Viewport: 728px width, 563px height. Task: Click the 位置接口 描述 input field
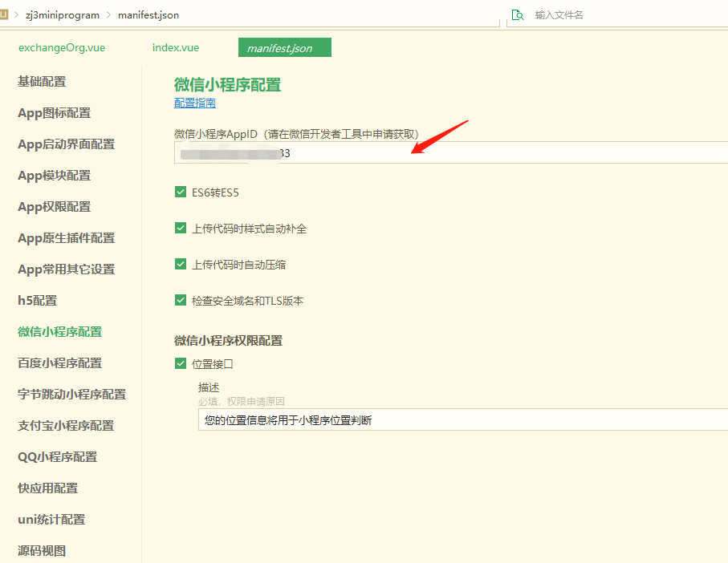coord(463,419)
